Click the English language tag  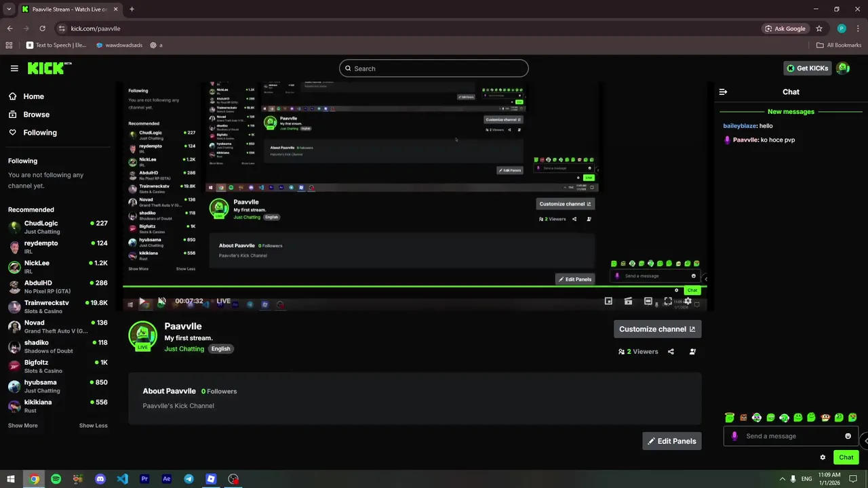pyautogui.click(x=220, y=349)
